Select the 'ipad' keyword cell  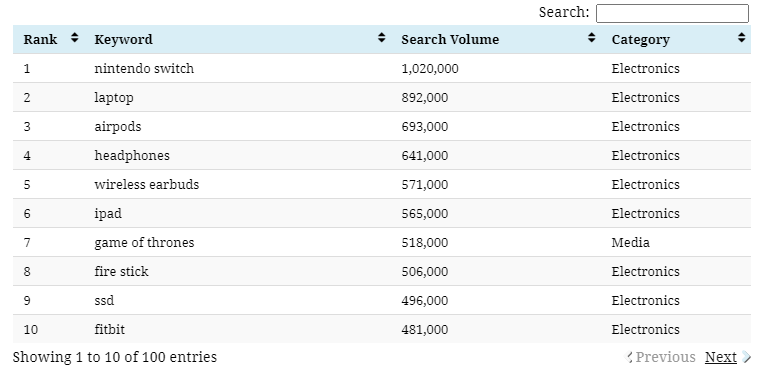(x=108, y=214)
